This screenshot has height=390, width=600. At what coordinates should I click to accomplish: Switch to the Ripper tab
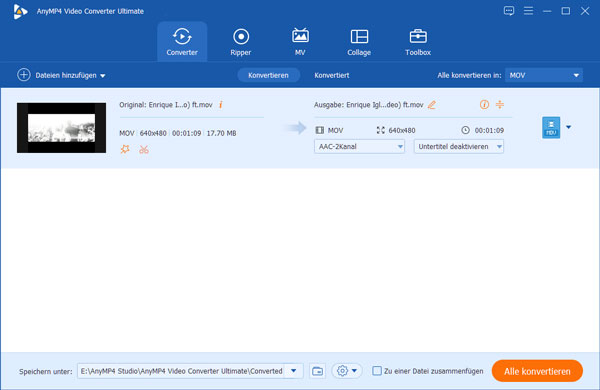pos(241,42)
